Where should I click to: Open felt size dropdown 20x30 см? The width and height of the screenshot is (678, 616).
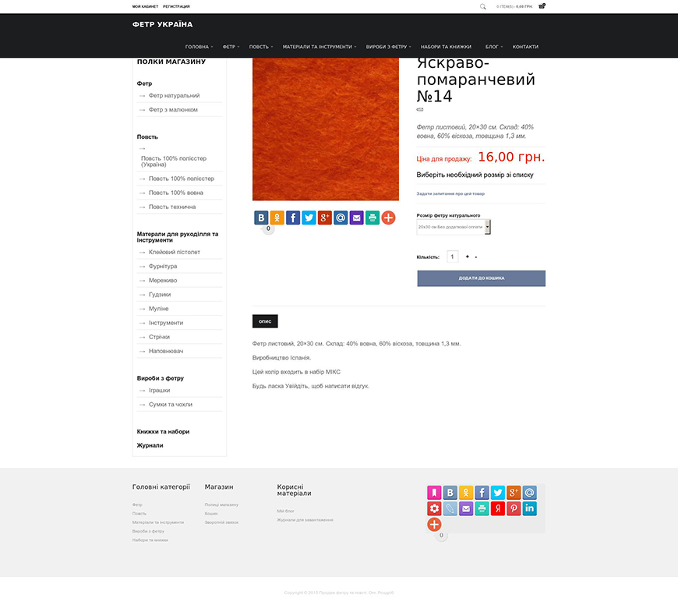pyautogui.click(x=454, y=227)
